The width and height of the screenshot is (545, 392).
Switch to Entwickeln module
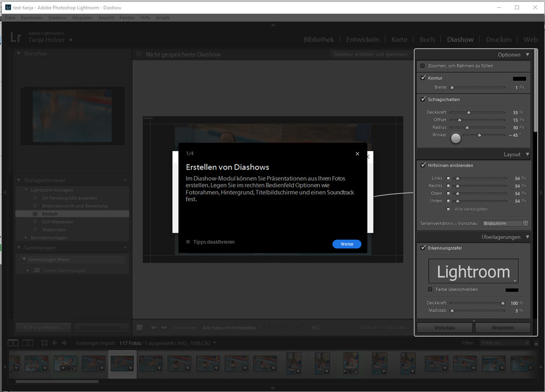pos(362,40)
